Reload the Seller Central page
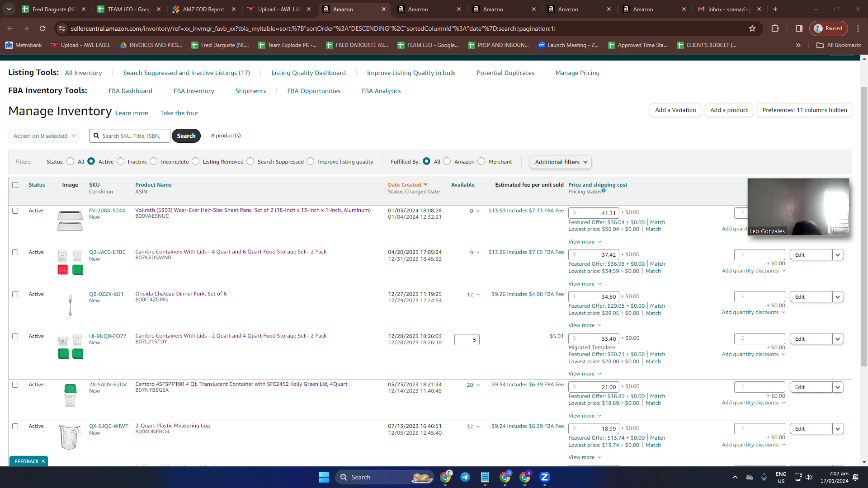Screen dimensions: 868x488 coord(42,28)
